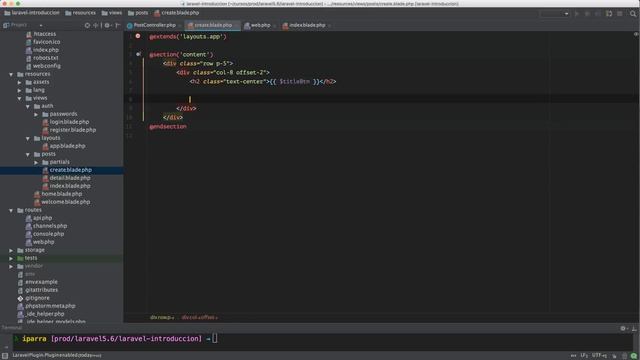This screenshot has height=360, width=640.
Task: Open .phpstorm.meta.php file
Action: [x=47, y=306]
